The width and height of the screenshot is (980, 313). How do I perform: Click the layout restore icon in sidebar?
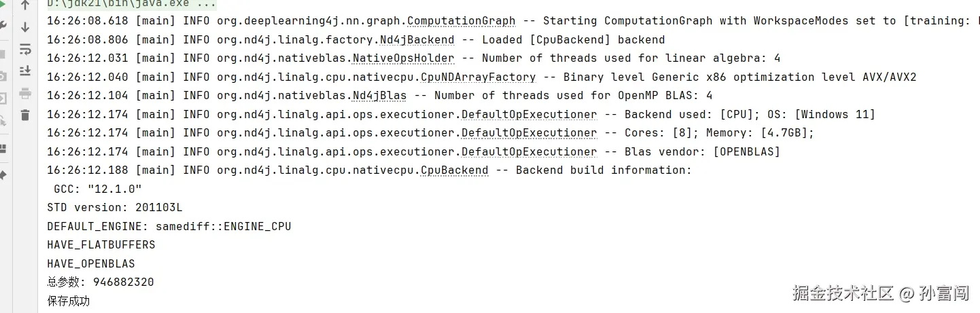pos(2,148)
